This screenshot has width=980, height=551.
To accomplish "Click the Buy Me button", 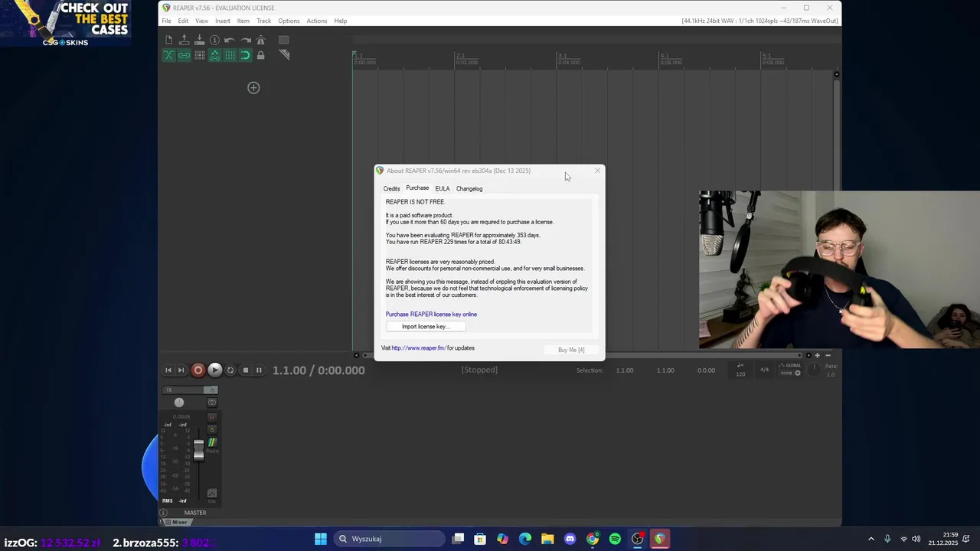I will pyautogui.click(x=571, y=350).
